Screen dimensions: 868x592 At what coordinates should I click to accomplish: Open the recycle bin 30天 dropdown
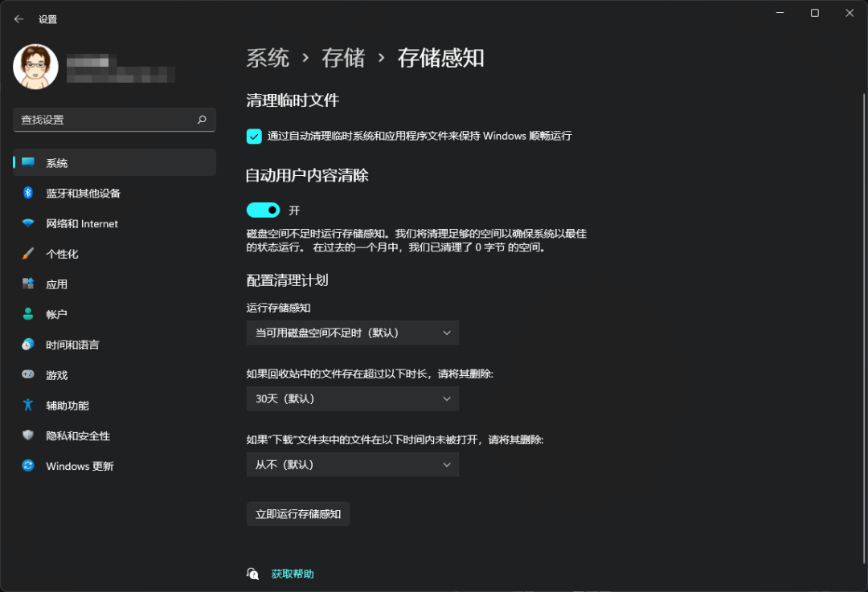353,398
